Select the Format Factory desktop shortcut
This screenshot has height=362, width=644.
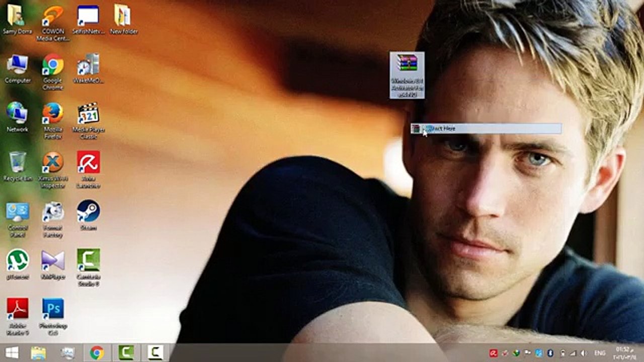pos(53,220)
